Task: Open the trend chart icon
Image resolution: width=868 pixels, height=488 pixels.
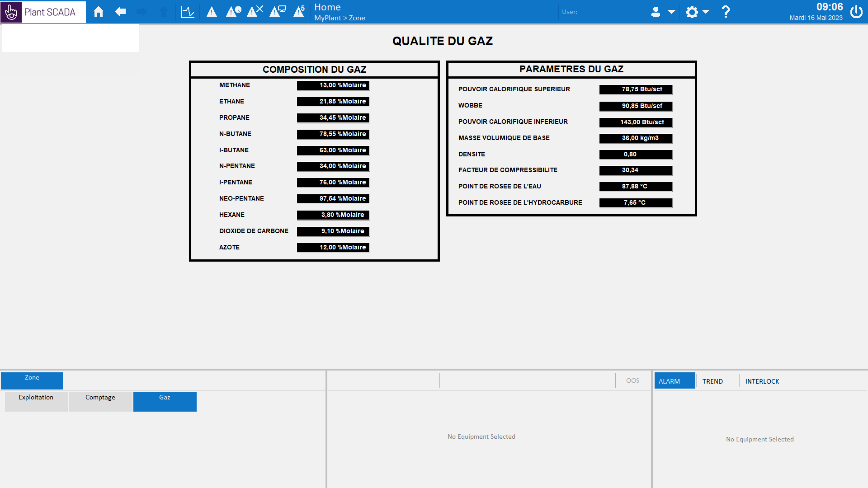Action: click(x=187, y=12)
